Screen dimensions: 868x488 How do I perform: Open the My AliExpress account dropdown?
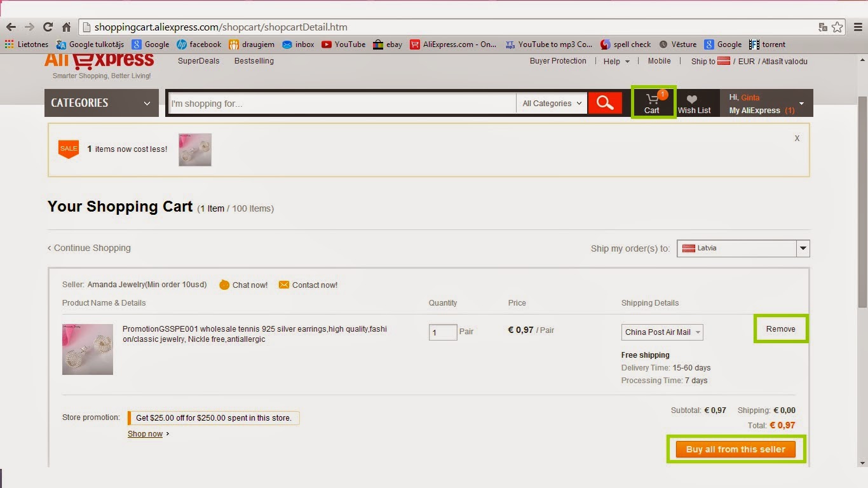[x=766, y=103]
